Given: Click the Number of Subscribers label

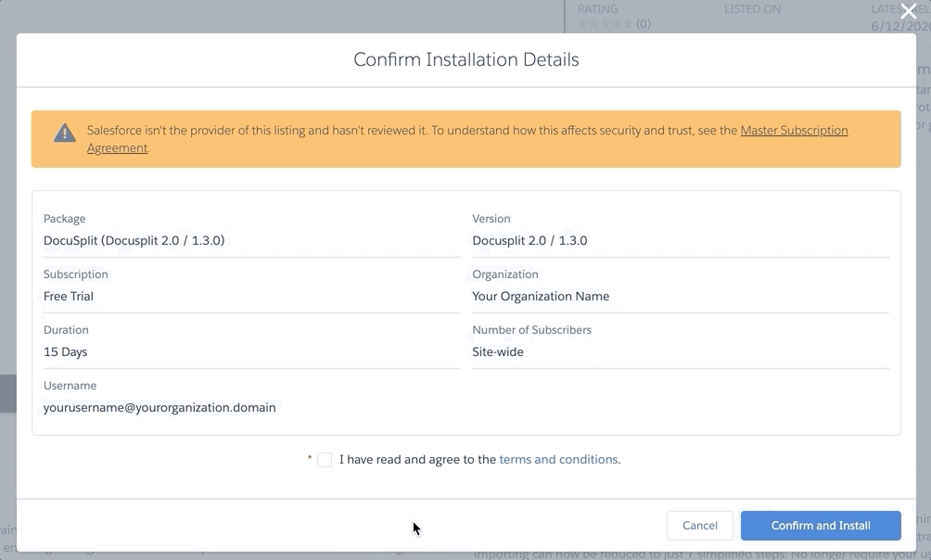Looking at the screenshot, I should click(x=531, y=330).
